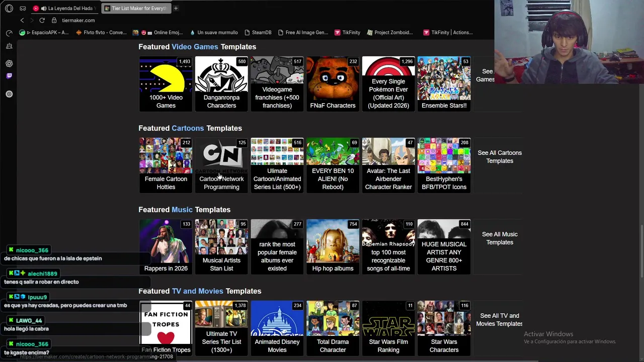Follow the Video Games category link in heading
This screenshot has width=644, height=362.
195,47
